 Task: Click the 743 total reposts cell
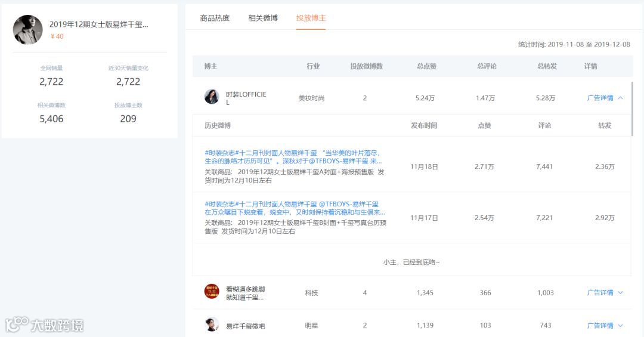pyautogui.click(x=546, y=326)
